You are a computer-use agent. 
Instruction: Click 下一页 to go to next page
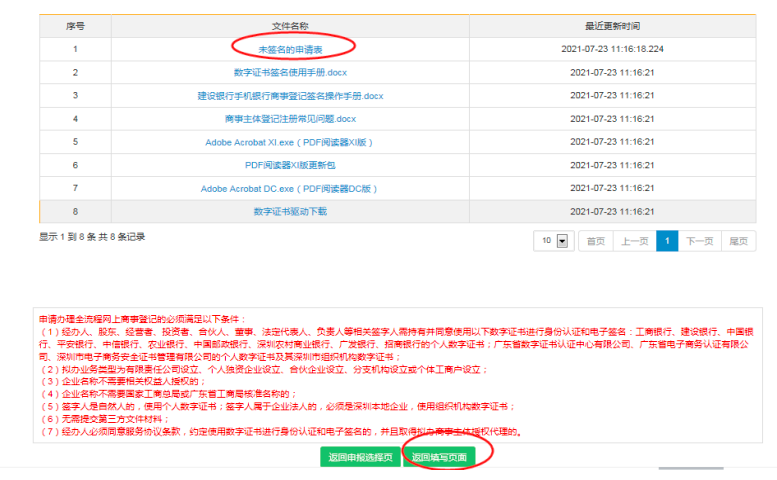[x=699, y=241]
